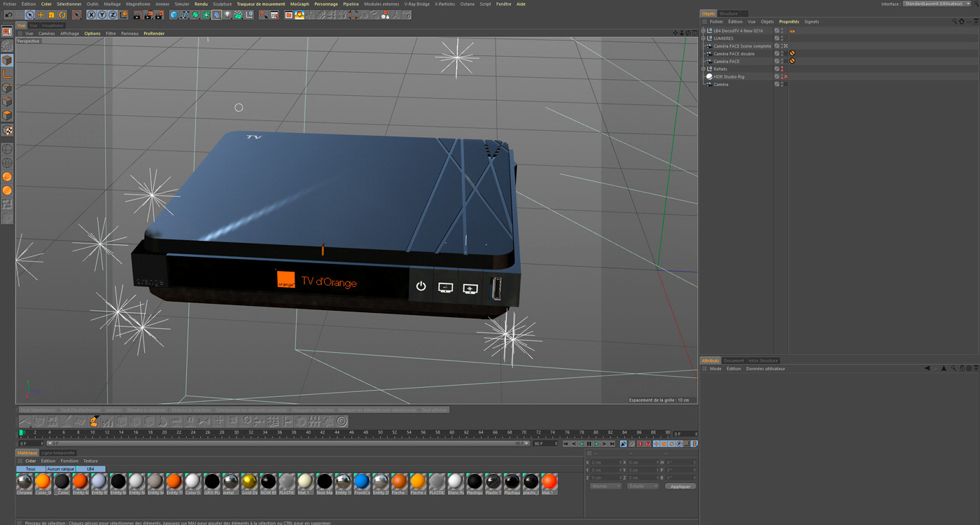Open the Monde coordinate dropdown
The width and height of the screenshot is (980, 525).
(x=605, y=486)
